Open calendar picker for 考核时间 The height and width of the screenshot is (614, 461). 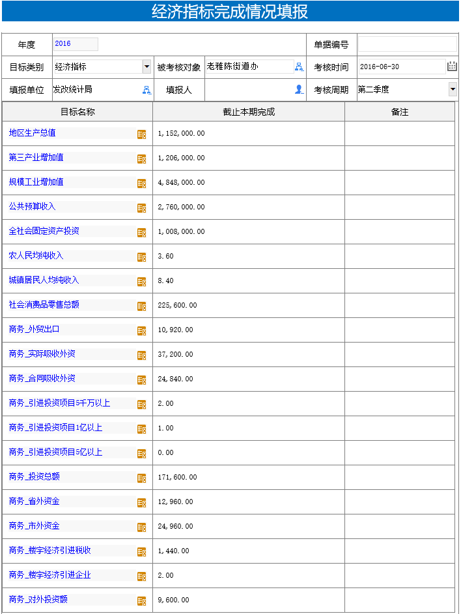coord(452,67)
